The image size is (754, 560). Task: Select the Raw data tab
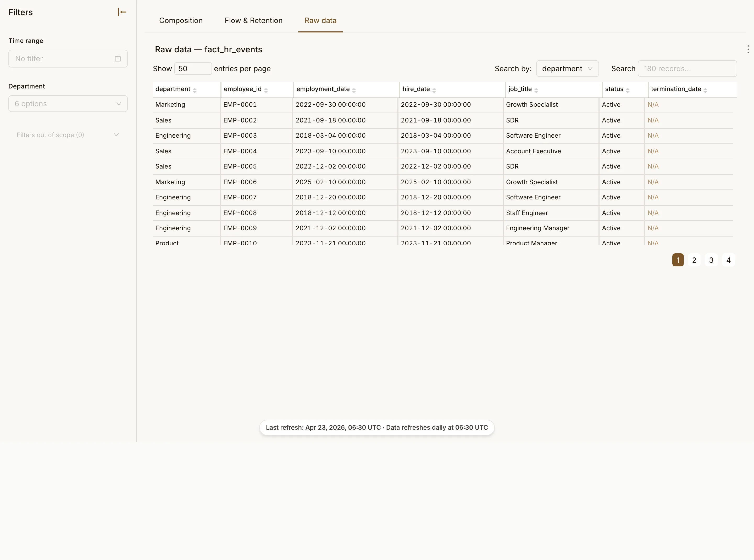pos(320,21)
